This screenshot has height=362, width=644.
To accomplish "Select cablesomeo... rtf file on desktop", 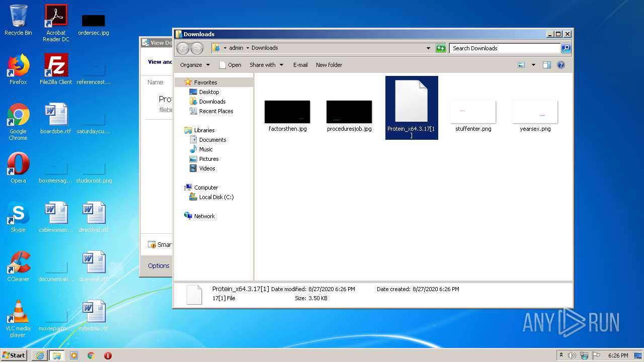I will 56,217.
